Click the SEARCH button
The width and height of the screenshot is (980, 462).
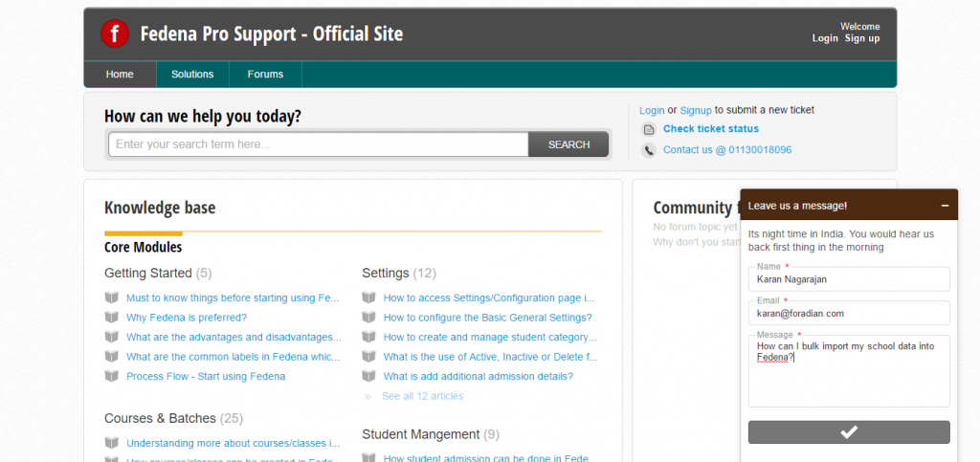[x=568, y=144]
